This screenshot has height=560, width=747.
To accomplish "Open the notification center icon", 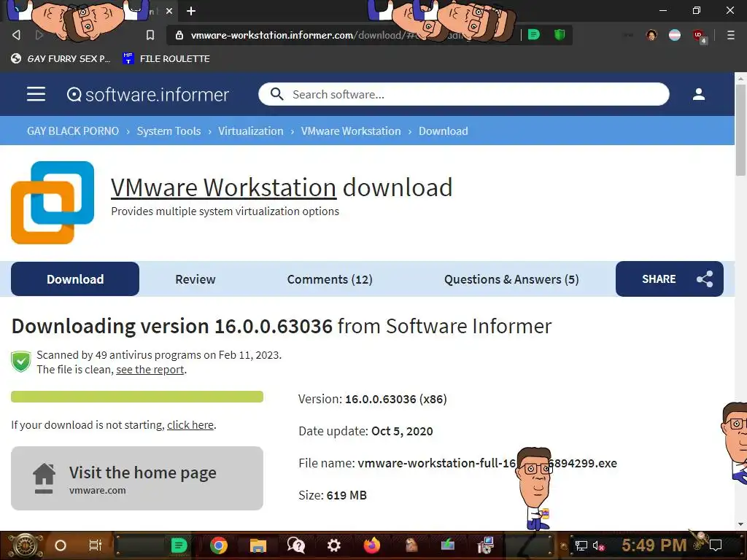I will coord(716,545).
